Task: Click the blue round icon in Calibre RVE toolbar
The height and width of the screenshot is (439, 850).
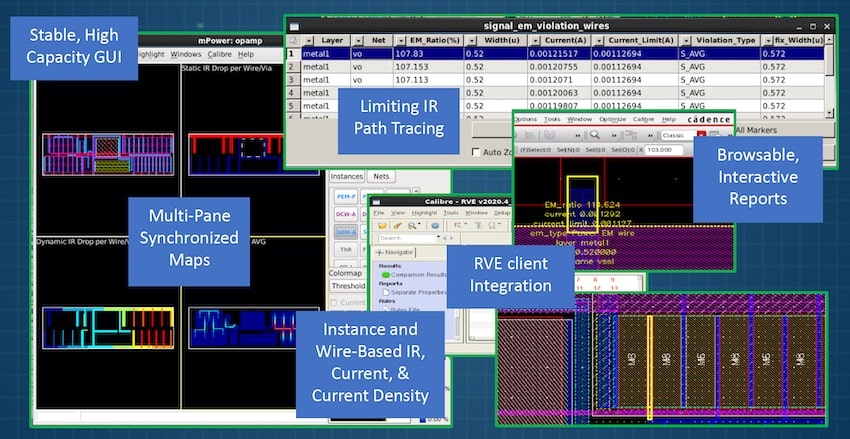Action: point(435,225)
